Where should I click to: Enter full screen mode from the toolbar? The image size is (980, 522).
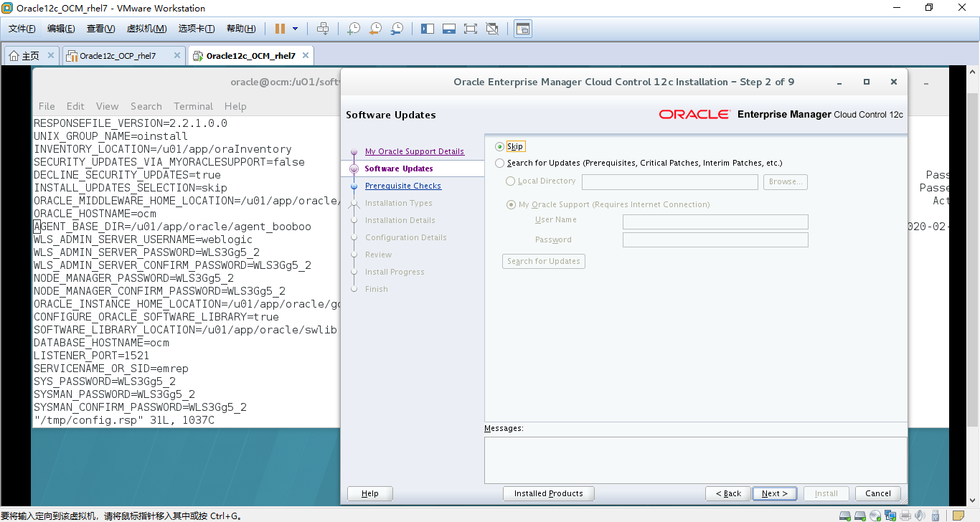pyautogui.click(x=471, y=29)
